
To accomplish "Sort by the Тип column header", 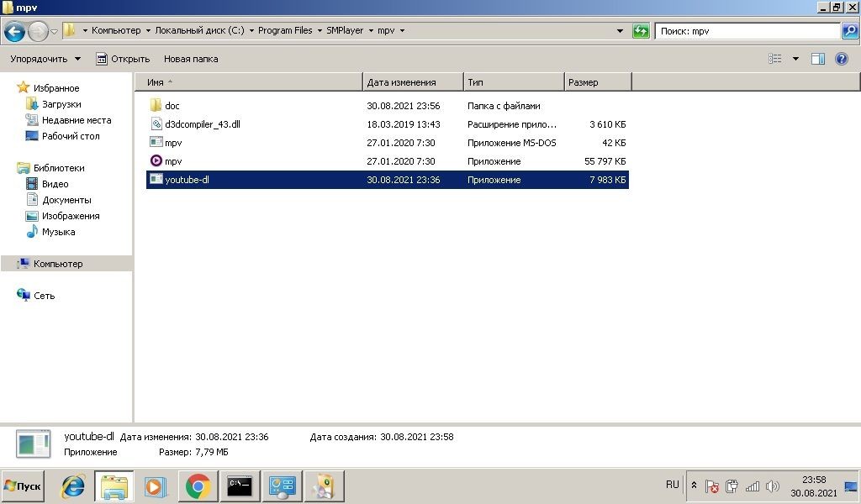I will [514, 82].
